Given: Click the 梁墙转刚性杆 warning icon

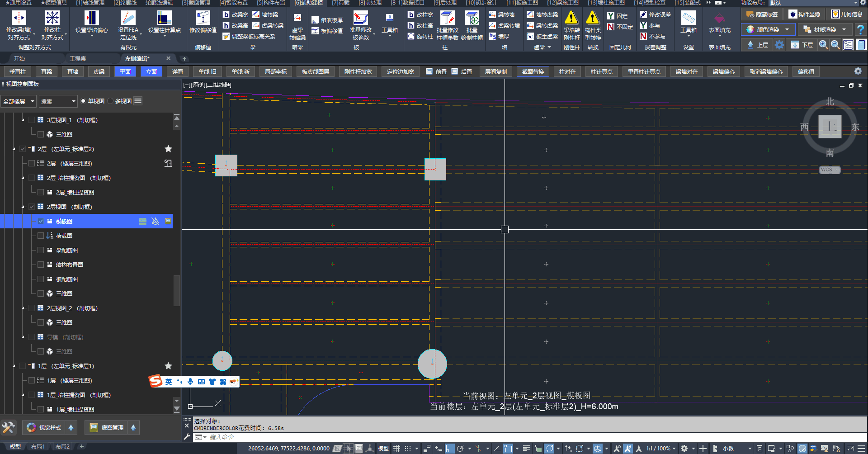Looking at the screenshot, I should 571,18.
